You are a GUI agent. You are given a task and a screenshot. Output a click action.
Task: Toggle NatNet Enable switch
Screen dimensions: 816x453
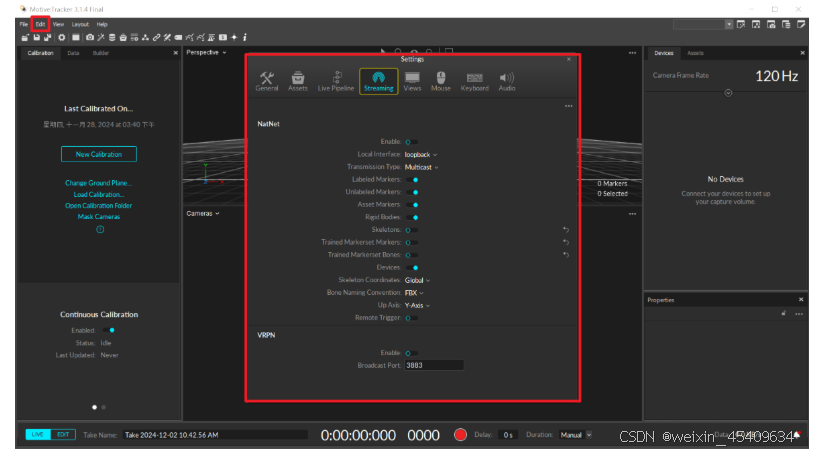(411, 142)
